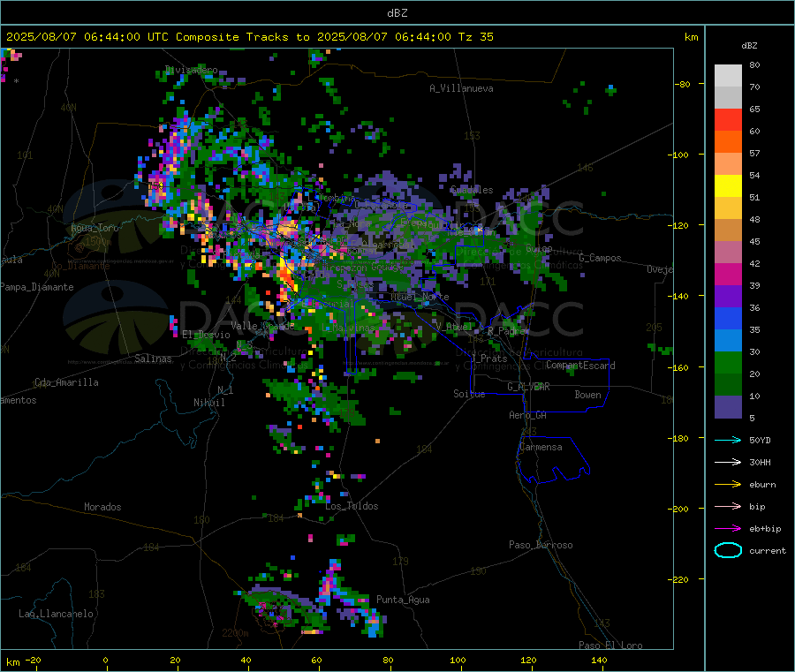The width and height of the screenshot is (795, 672).
Task: Click the 20 dBZ green color swatch
Action: click(x=728, y=362)
